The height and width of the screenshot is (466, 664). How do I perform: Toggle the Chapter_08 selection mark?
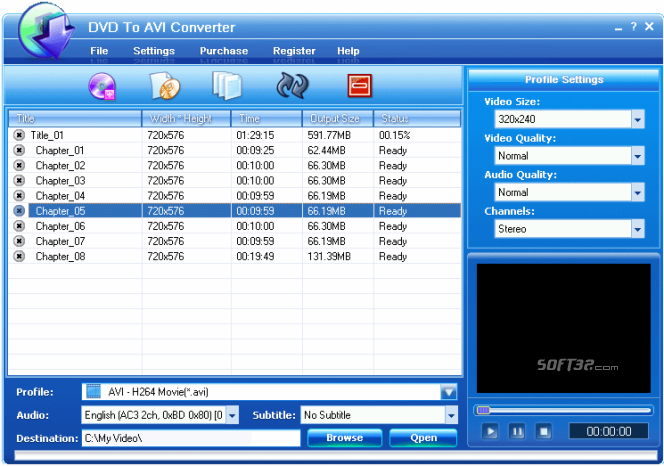click(19, 256)
